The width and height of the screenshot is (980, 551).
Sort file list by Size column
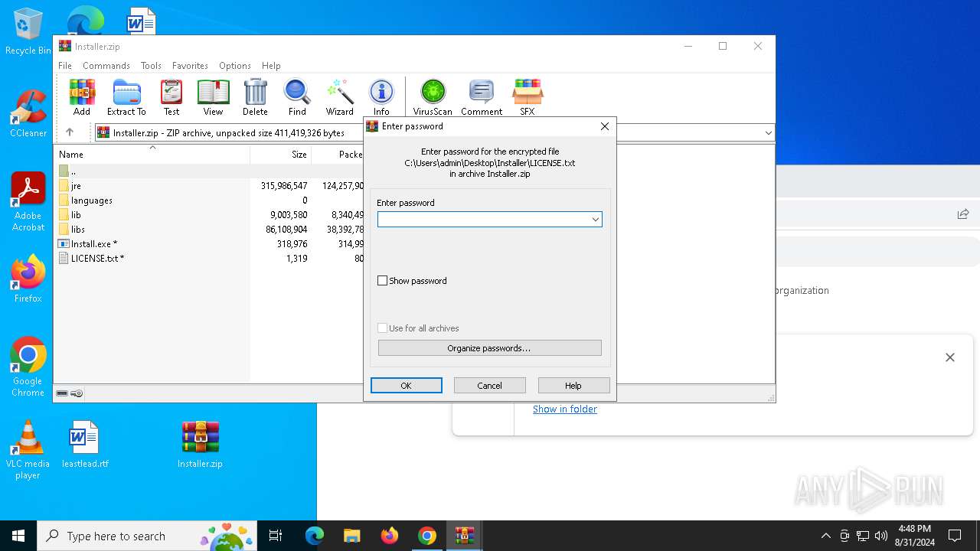coord(280,154)
